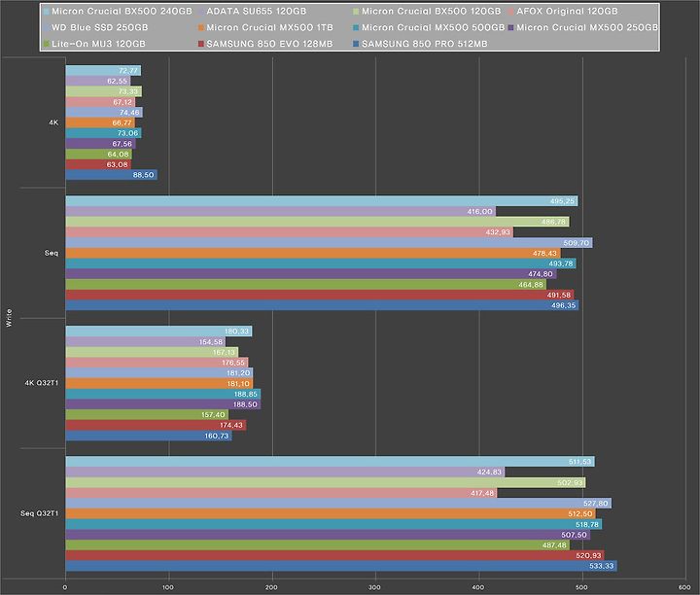Click the 154,58 value label
The image size is (700, 595).
(x=211, y=342)
